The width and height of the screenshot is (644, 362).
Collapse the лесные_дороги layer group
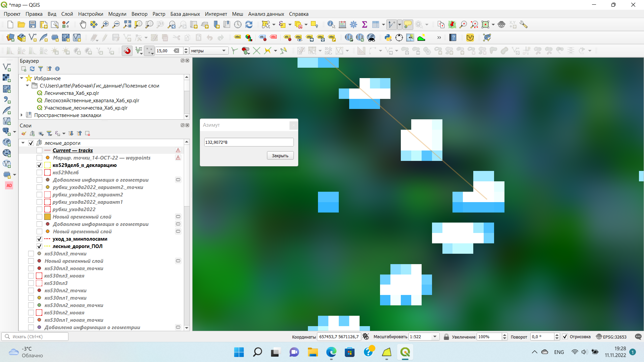(23, 143)
